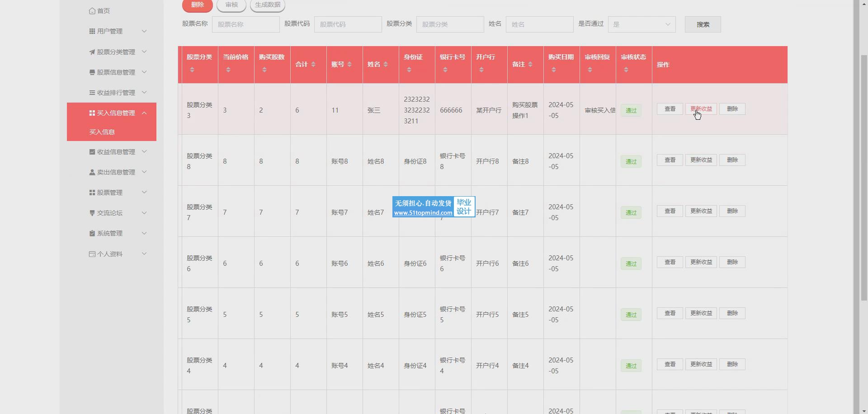Image resolution: width=868 pixels, height=414 pixels.
Task: Expand 股票信息管理 menu chevron
Action: click(x=144, y=72)
